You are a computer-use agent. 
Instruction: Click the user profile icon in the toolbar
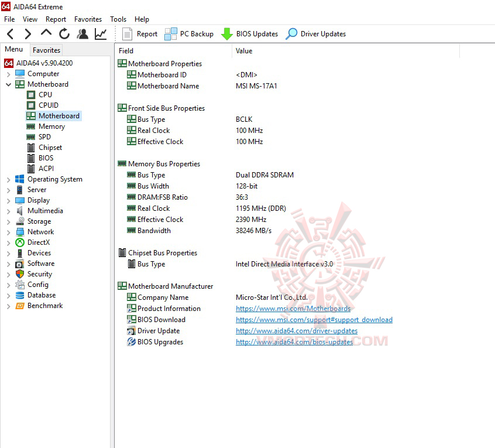pyautogui.click(x=82, y=33)
